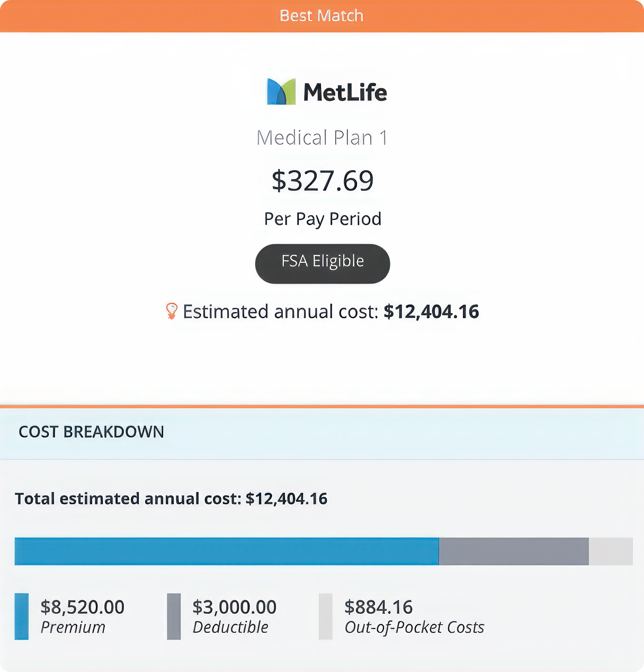Image resolution: width=644 pixels, height=672 pixels.
Task: Click the MetLife wordmark text
Action: [345, 92]
